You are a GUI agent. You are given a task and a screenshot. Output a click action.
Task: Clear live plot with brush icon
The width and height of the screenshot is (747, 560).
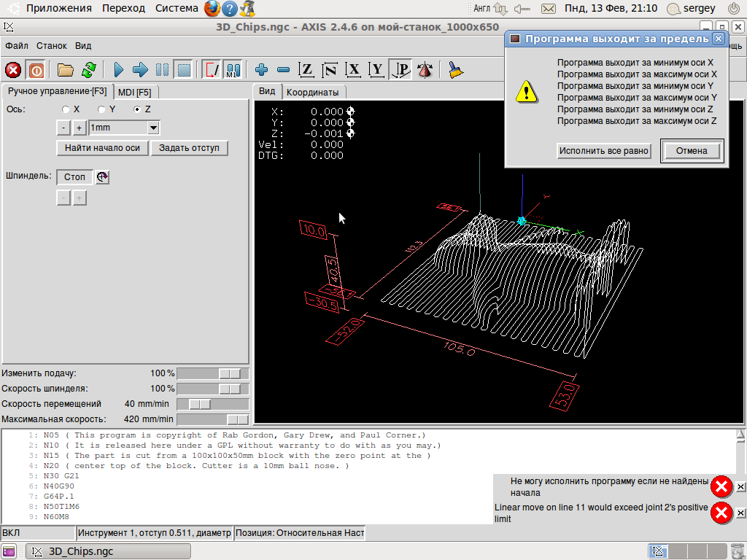click(456, 70)
